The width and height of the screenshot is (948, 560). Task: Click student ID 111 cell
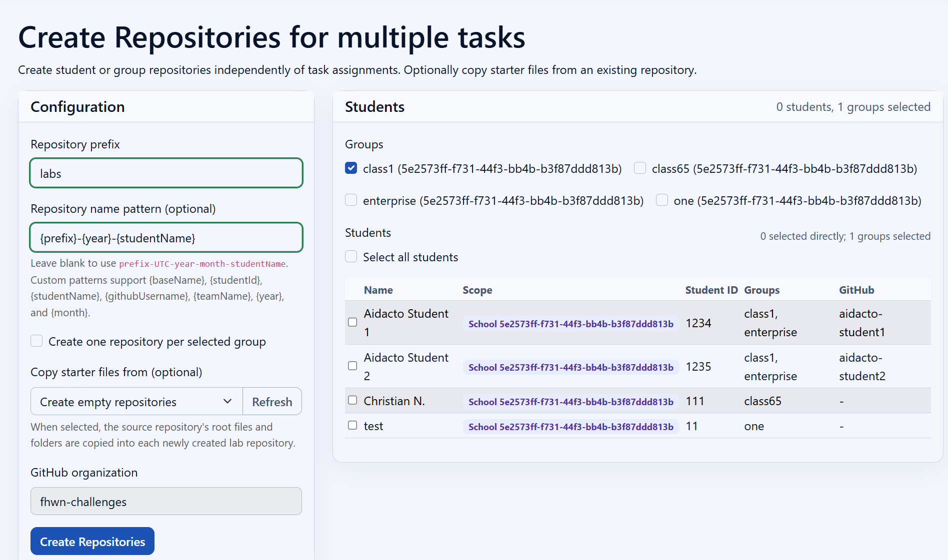pos(695,401)
